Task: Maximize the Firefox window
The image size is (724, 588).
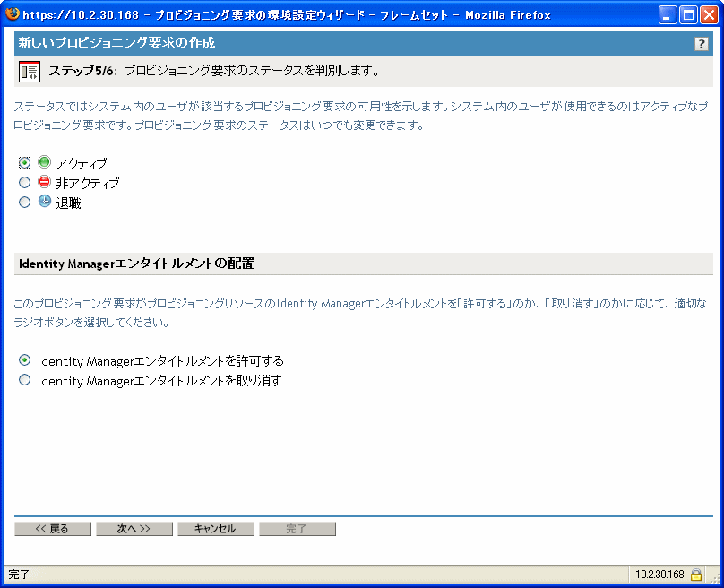Action: [x=688, y=14]
